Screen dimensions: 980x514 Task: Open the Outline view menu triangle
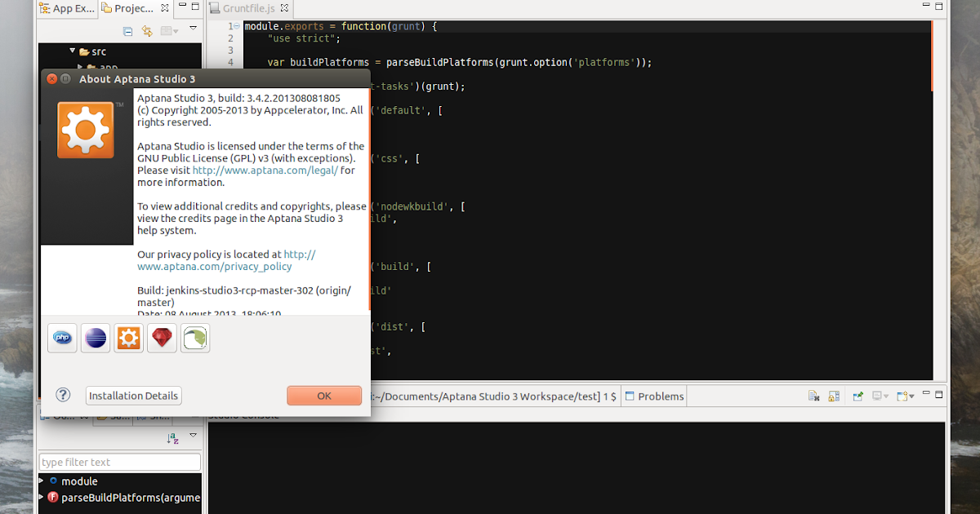[194, 436]
